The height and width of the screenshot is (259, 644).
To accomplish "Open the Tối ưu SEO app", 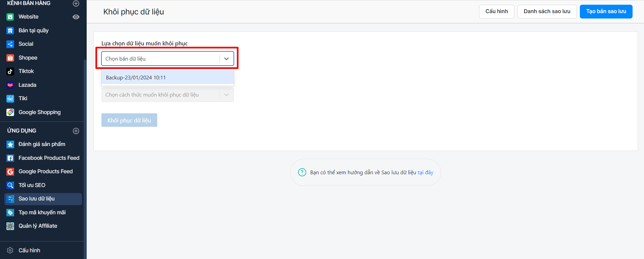I will 32,185.
